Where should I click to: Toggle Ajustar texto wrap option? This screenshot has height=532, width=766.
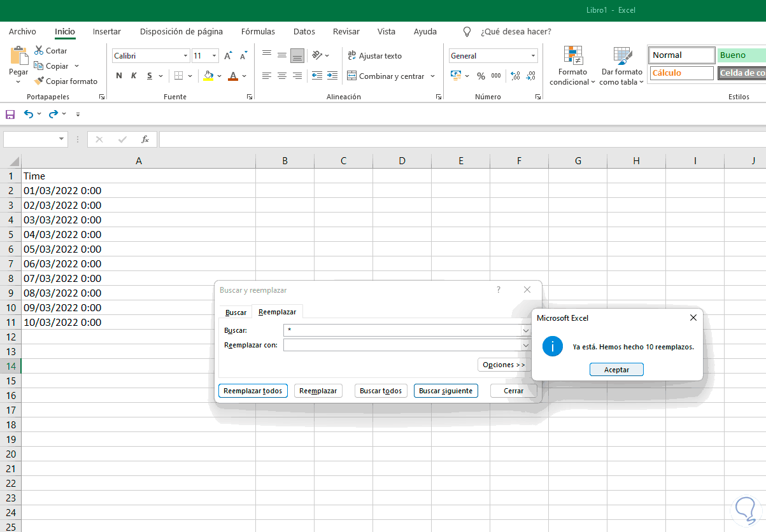(374, 56)
